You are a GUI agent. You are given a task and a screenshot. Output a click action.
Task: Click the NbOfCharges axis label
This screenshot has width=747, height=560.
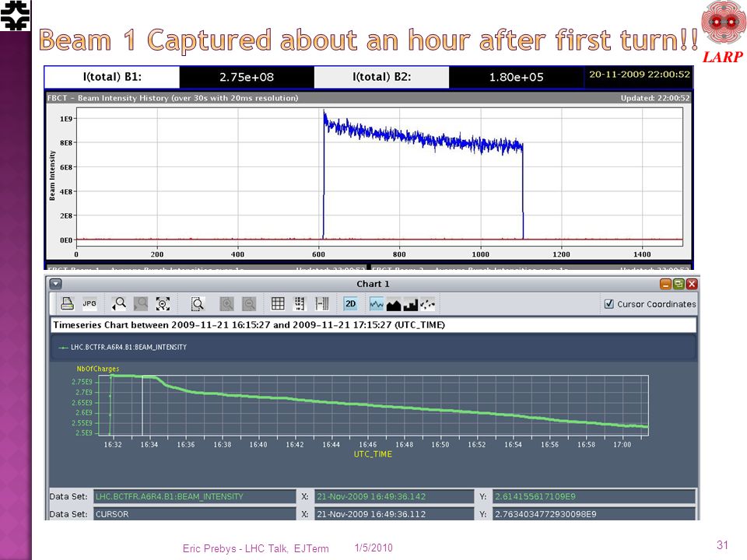pos(98,369)
